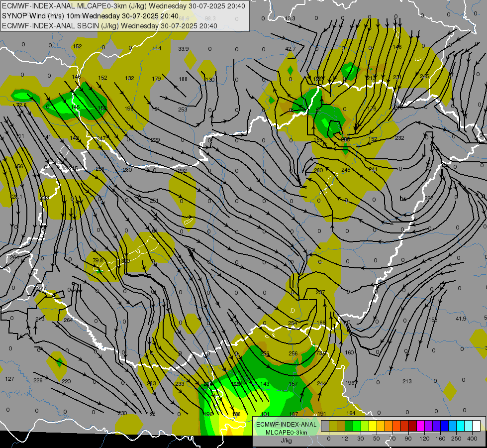Select the MLCAPE0-3km title line in header

tap(123, 6)
